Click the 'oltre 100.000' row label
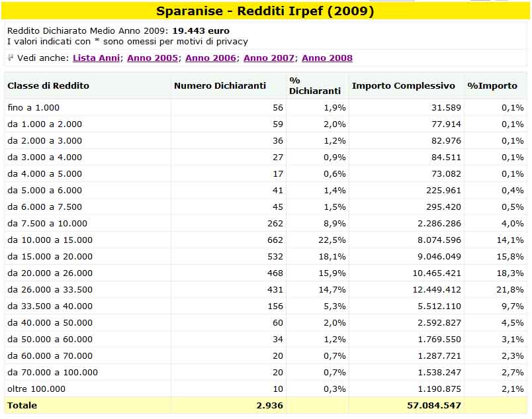Screen dimensions: 532x419 [36, 389]
